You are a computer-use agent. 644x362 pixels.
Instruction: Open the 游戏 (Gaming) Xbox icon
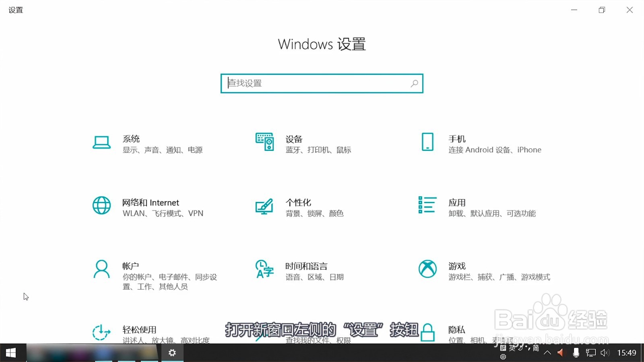pos(427,269)
